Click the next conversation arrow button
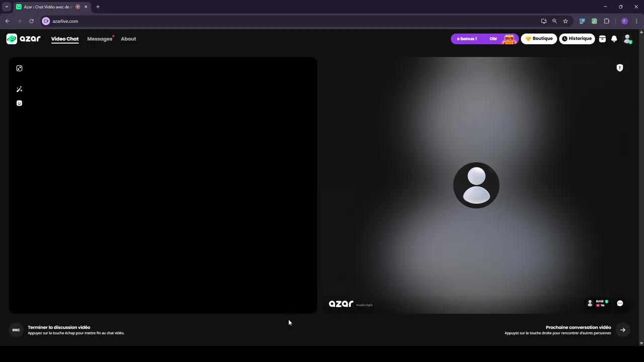 click(x=623, y=330)
